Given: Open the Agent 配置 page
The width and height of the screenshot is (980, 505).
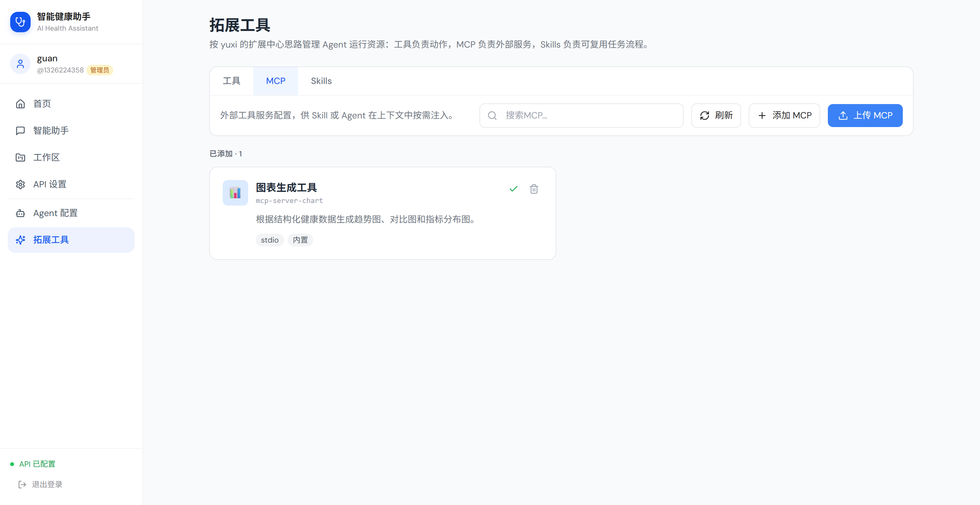Looking at the screenshot, I should pos(71,213).
